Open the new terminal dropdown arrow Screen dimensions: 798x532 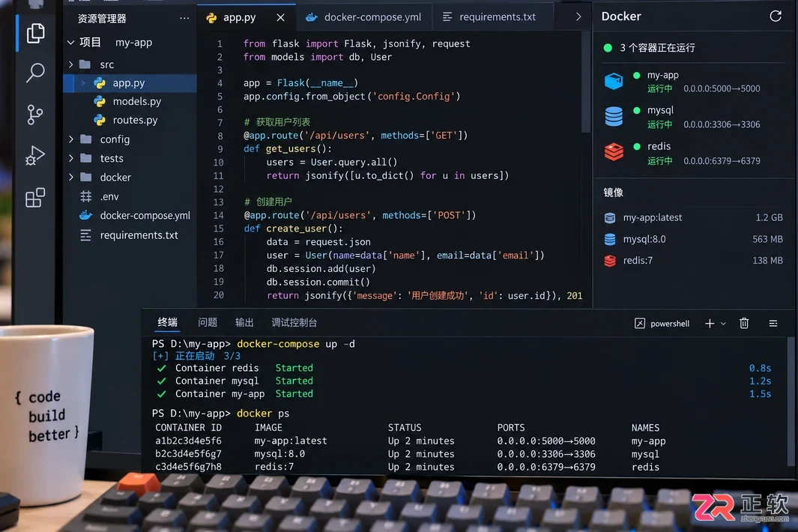tap(723, 324)
